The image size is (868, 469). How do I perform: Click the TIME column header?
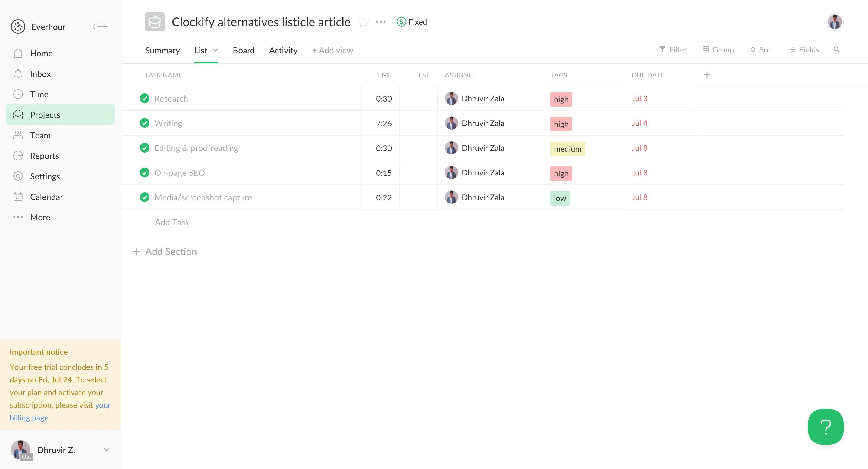384,75
